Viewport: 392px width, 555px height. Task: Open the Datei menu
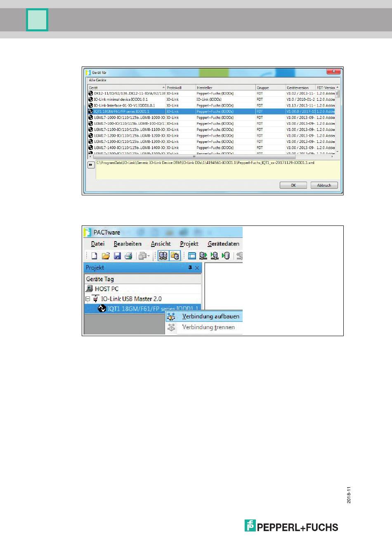(98, 244)
